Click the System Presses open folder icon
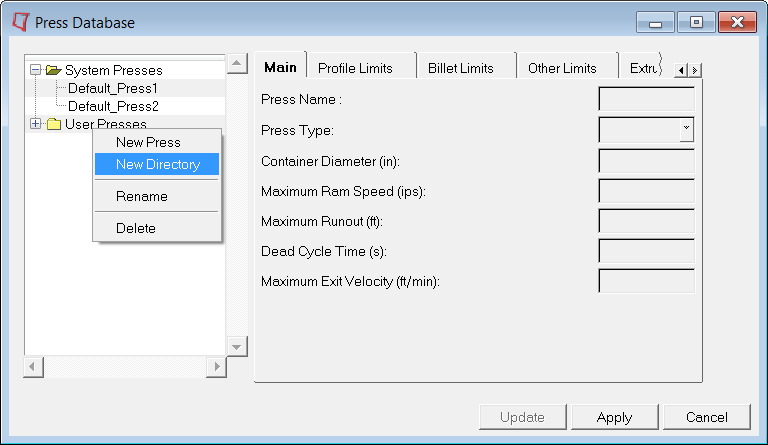 53,70
